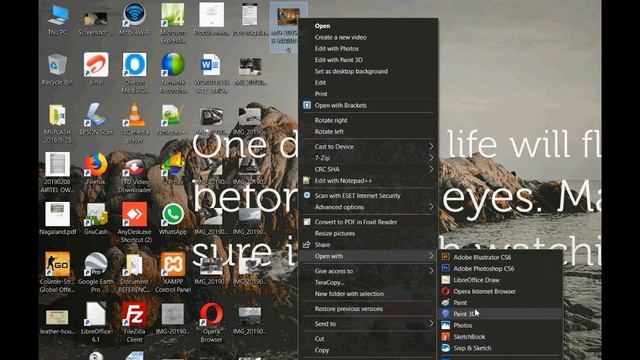Screen dimensions: 640x360
Task: Open with Paint 3D
Action: click(x=500, y=314)
